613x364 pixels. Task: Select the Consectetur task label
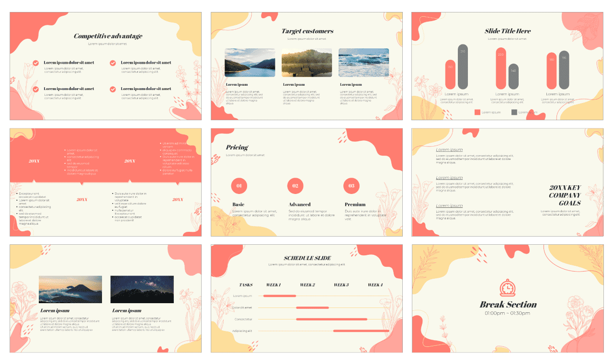(x=243, y=319)
